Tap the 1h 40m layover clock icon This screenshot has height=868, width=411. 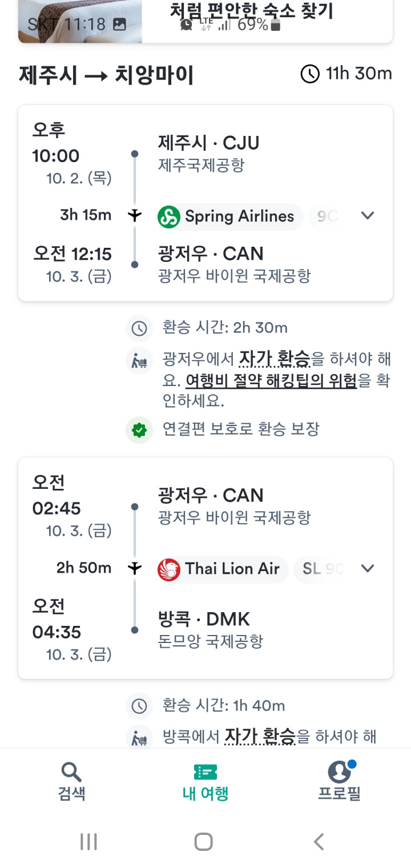pos(139,706)
